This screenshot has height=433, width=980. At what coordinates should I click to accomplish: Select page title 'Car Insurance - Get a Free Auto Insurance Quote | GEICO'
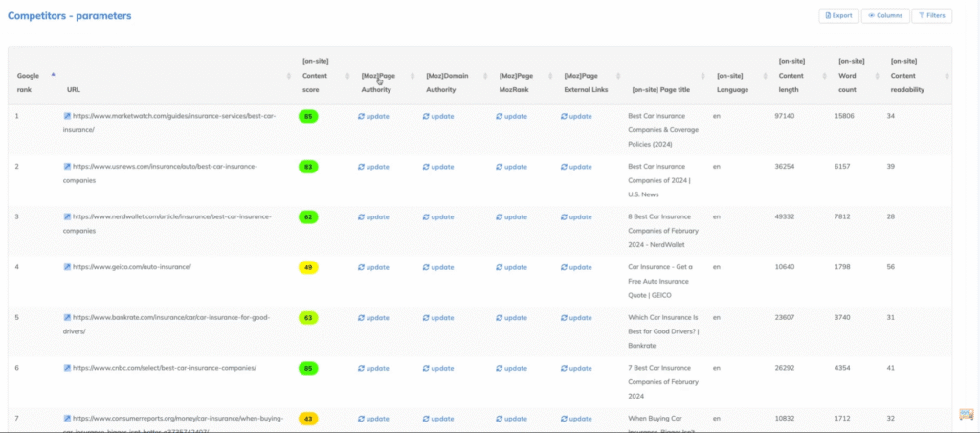pyautogui.click(x=660, y=281)
